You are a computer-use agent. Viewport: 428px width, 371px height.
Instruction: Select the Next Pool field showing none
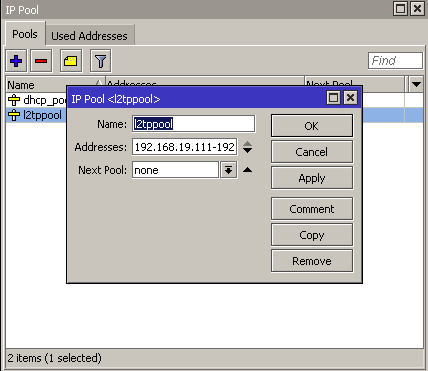pyautogui.click(x=176, y=170)
